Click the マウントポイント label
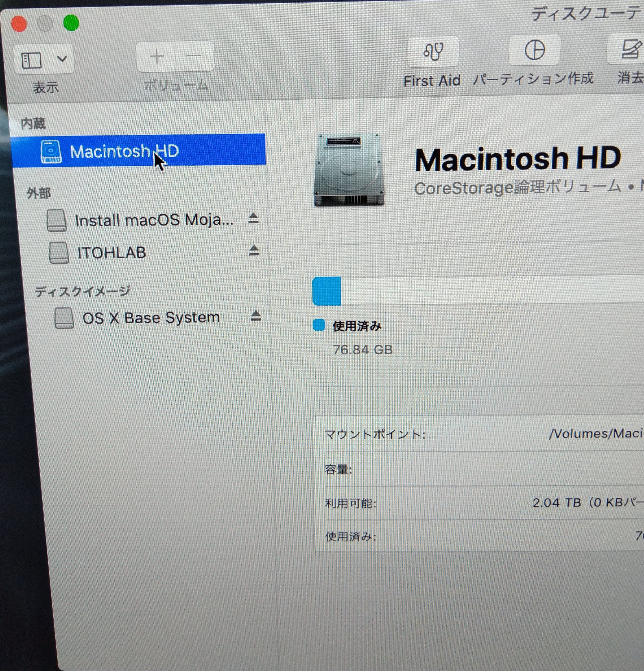The image size is (644, 671). 375,434
